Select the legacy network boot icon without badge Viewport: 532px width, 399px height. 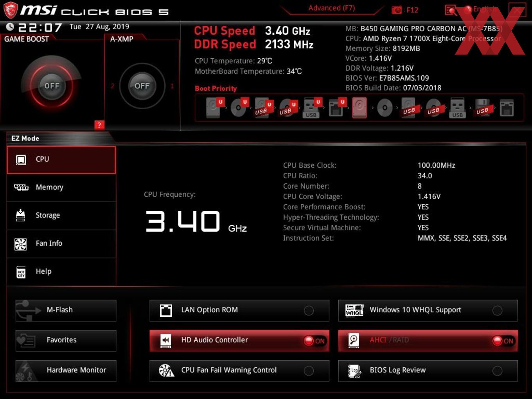[507, 108]
